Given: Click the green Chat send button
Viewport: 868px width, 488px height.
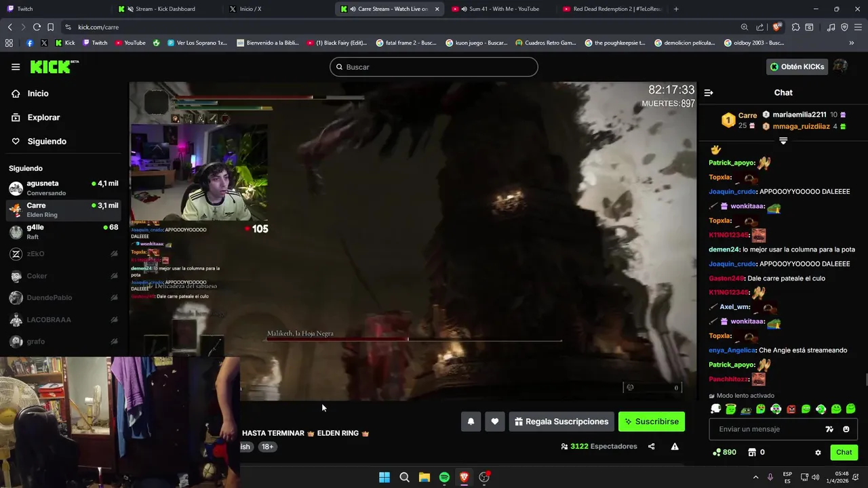Looking at the screenshot, I should click(844, 452).
